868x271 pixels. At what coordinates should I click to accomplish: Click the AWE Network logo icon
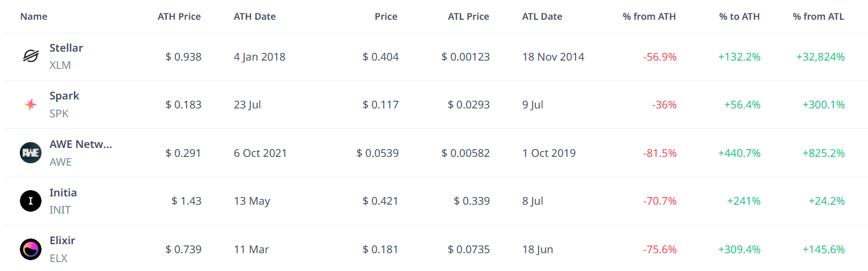tap(31, 153)
